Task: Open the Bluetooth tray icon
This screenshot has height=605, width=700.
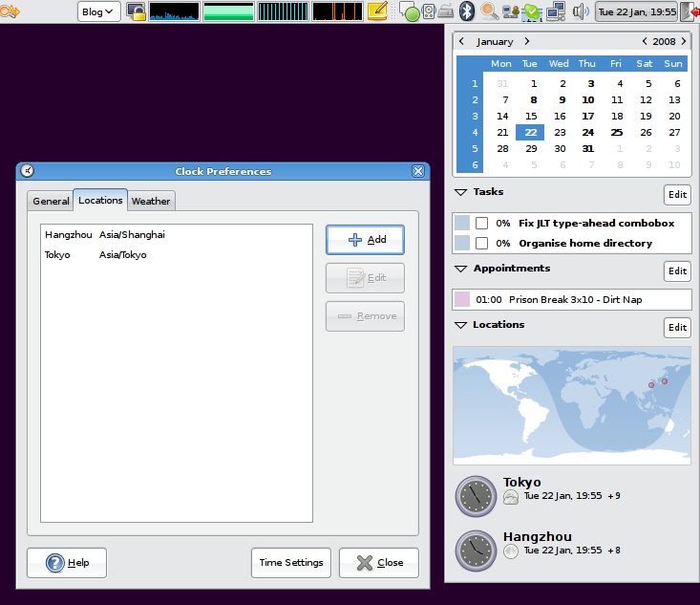Action: click(x=467, y=11)
